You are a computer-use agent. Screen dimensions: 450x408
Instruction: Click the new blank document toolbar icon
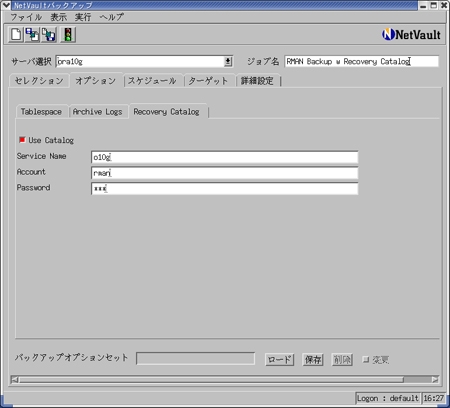[16, 35]
